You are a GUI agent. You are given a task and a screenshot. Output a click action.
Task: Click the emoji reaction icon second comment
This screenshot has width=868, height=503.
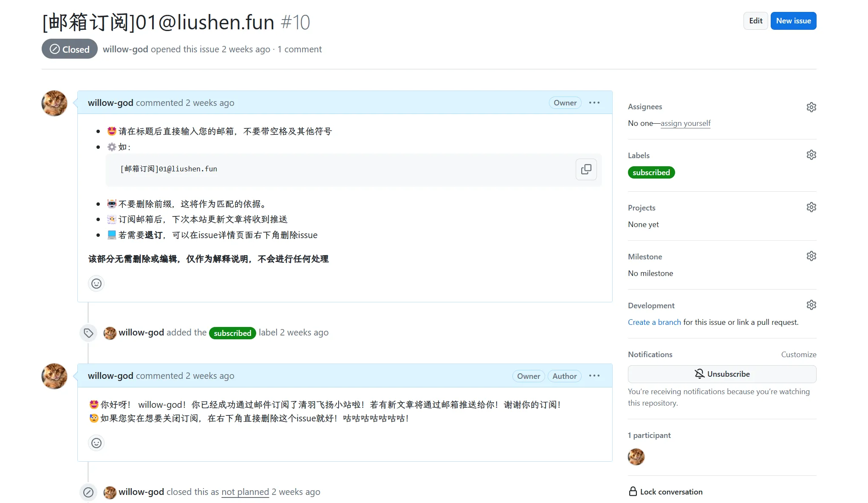(x=96, y=443)
